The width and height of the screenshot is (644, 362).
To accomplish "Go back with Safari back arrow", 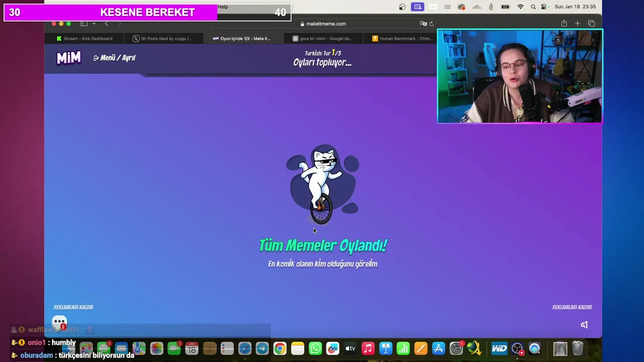I will click(x=106, y=24).
